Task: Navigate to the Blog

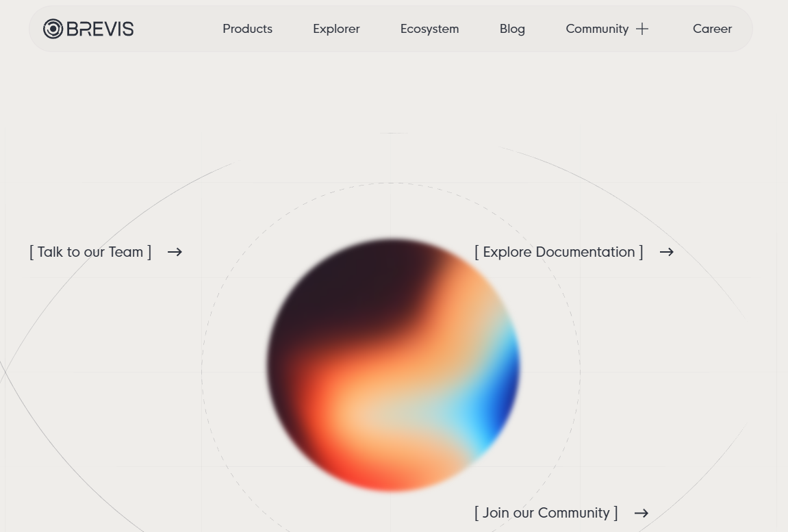Action: tap(512, 29)
